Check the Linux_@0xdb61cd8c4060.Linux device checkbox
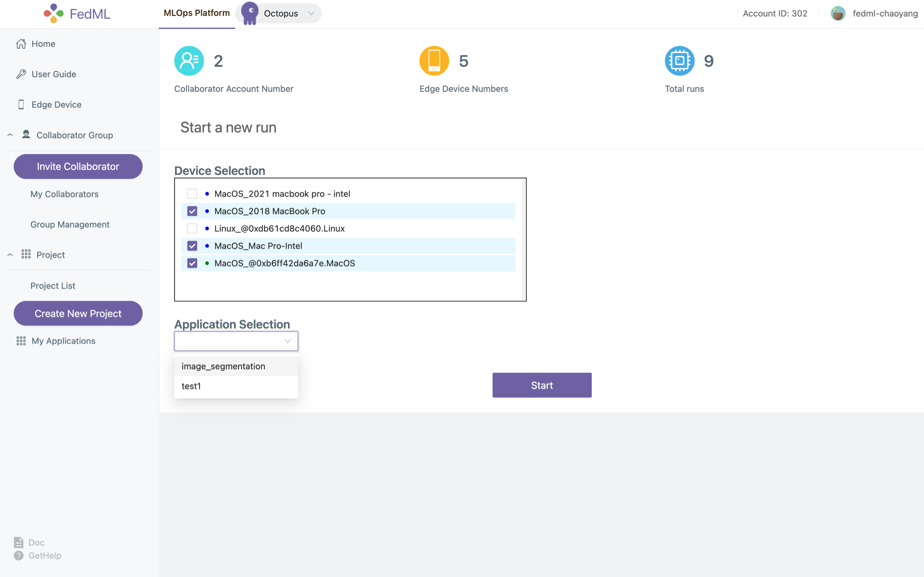The height and width of the screenshot is (577, 924). point(192,228)
